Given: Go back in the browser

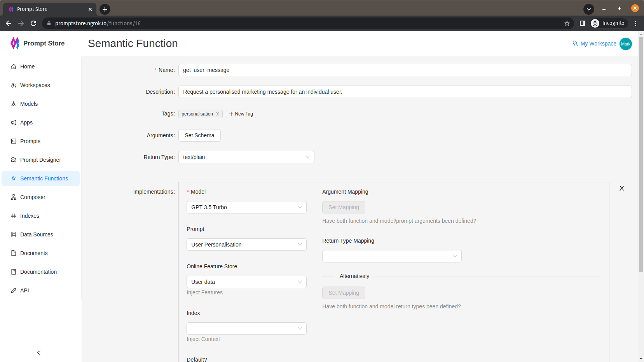Looking at the screenshot, I should (9, 23).
